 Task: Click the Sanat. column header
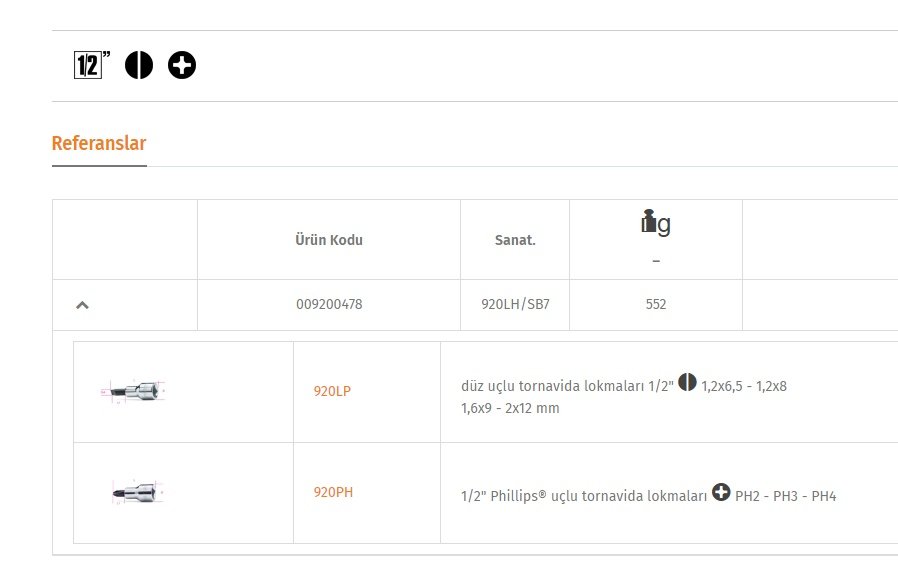click(515, 240)
